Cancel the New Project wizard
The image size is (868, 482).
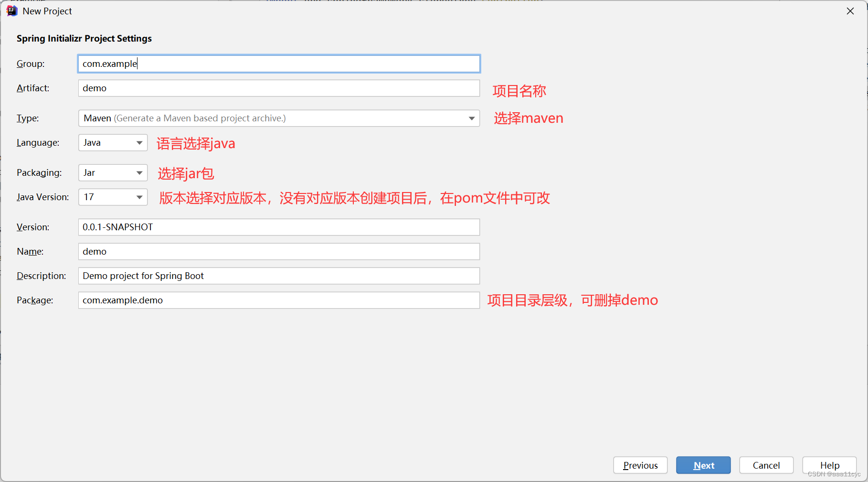tap(766, 465)
